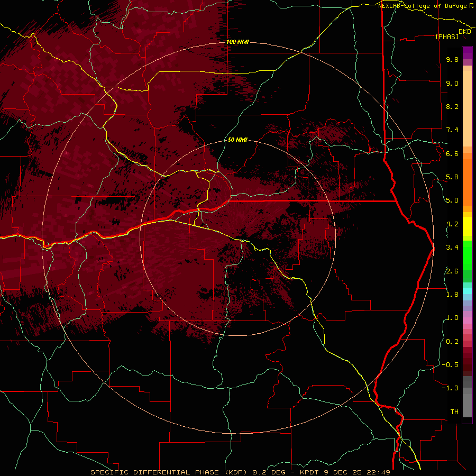Click the 6.6 legend value

click(x=452, y=153)
